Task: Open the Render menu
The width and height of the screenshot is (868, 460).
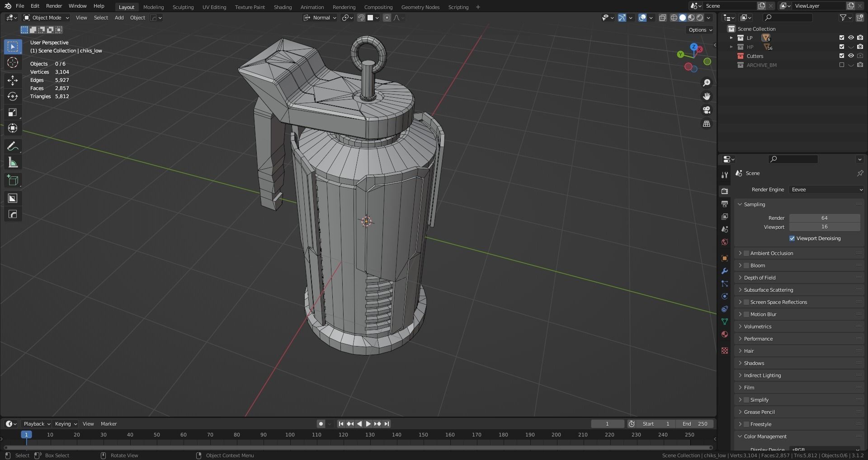Action: point(54,6)
